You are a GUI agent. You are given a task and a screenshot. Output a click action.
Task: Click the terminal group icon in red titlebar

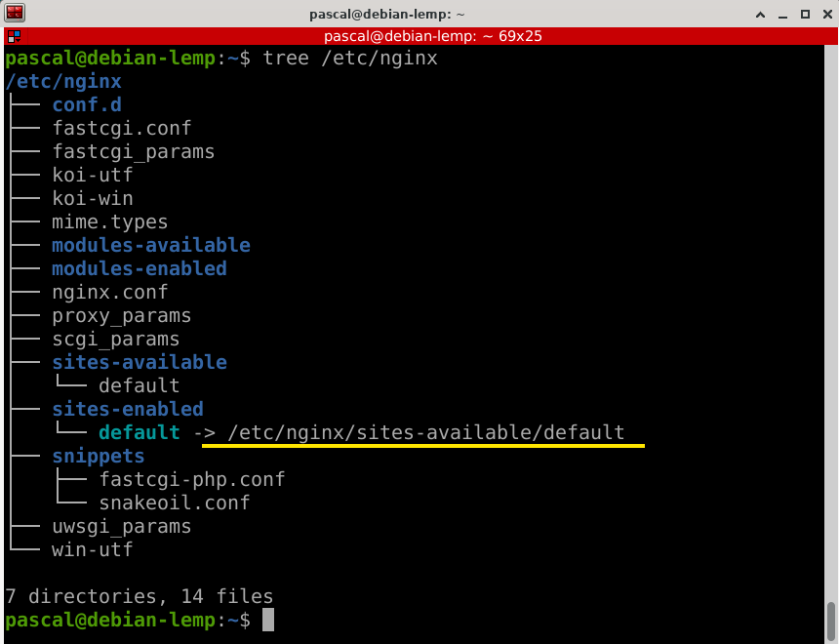click(14, 36)
